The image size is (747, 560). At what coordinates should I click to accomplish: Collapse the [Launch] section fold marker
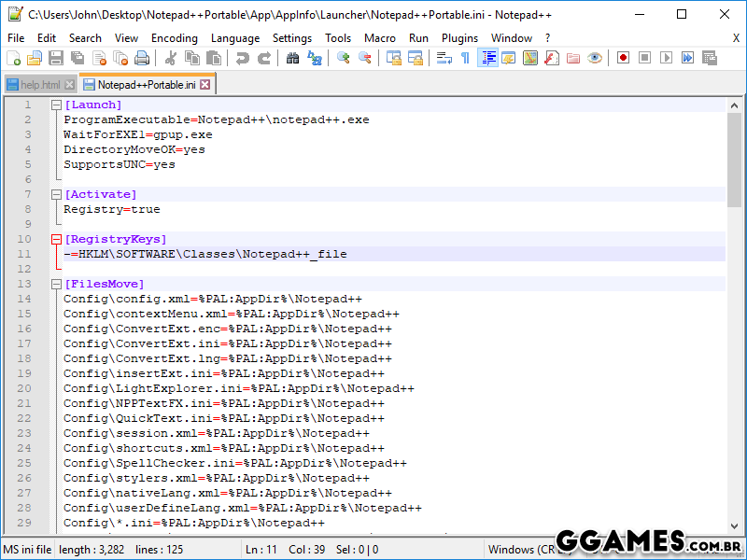click(56, 105)
